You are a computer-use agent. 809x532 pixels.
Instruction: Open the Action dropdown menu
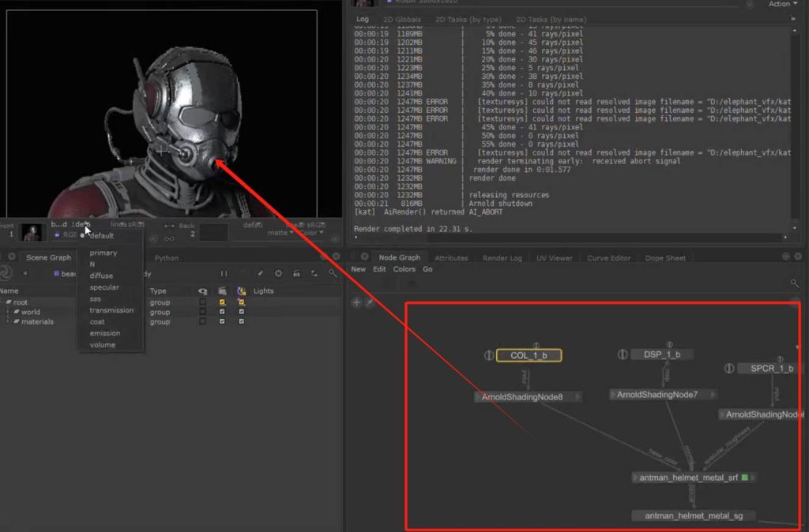[783, 4]
